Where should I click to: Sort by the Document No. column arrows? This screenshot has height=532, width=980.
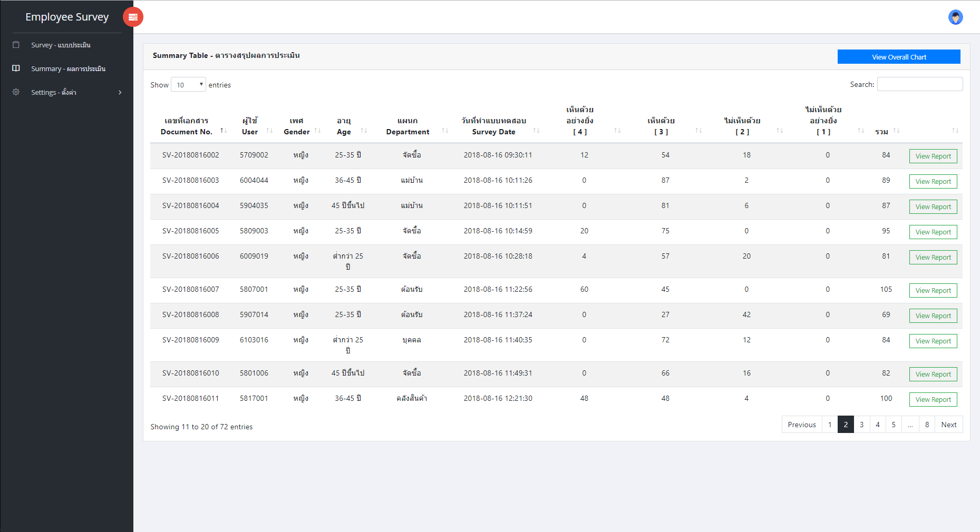coord(224,131)
